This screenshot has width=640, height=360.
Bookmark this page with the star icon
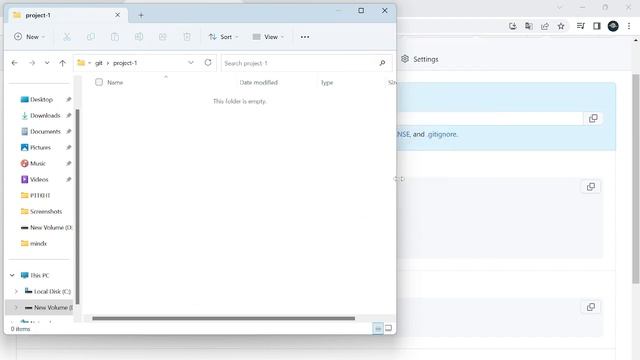[561, 26]
